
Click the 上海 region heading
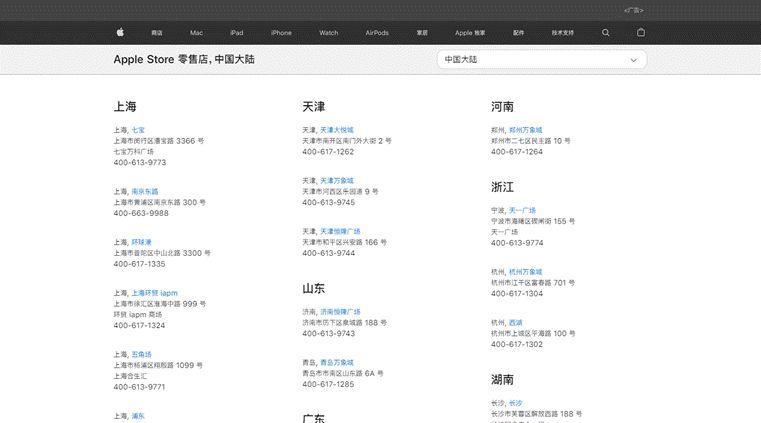coord(125,106)
